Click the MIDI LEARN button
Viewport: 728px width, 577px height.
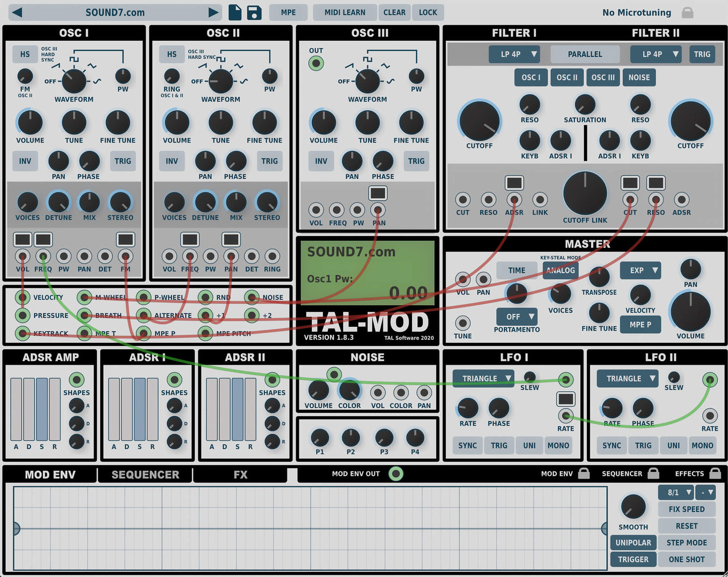click(345, 13)
